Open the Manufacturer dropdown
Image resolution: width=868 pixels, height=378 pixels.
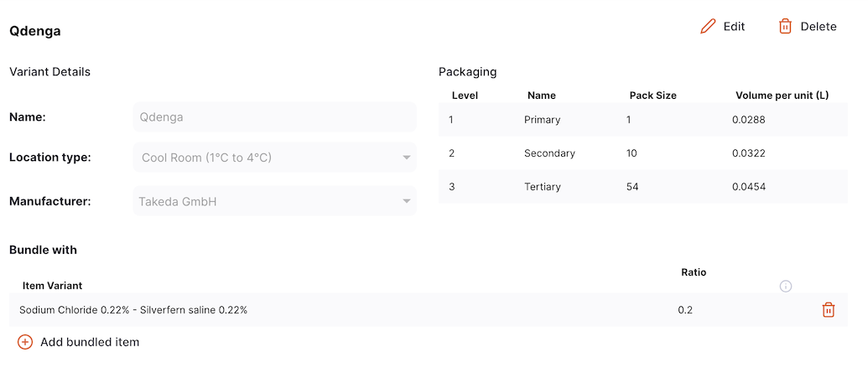click(274, 201)
